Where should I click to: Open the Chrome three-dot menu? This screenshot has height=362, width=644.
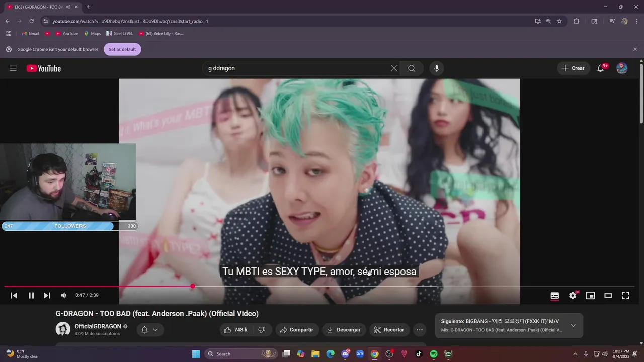point(636,21)
